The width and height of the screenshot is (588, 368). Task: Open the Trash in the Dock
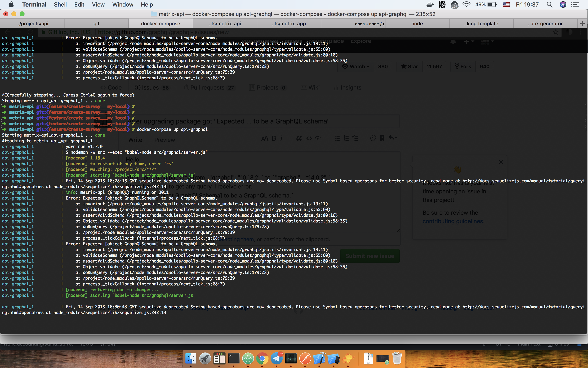[x=397, y=358]
